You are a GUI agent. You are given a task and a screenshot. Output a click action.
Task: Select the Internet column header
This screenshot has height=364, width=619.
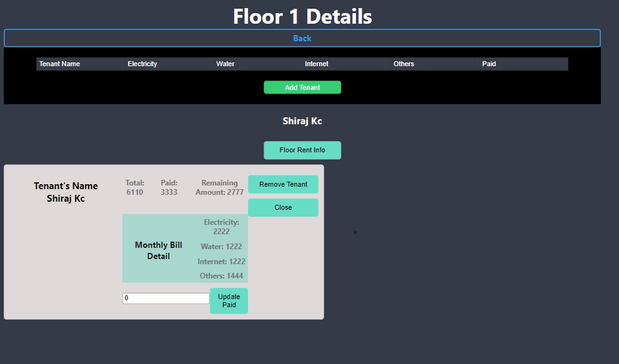pos(316,63)
